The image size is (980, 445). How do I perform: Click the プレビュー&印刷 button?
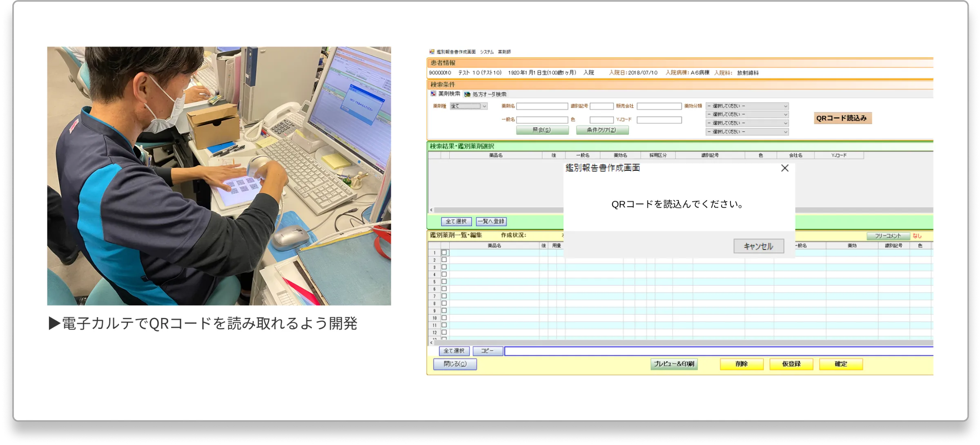click(674, 364)
